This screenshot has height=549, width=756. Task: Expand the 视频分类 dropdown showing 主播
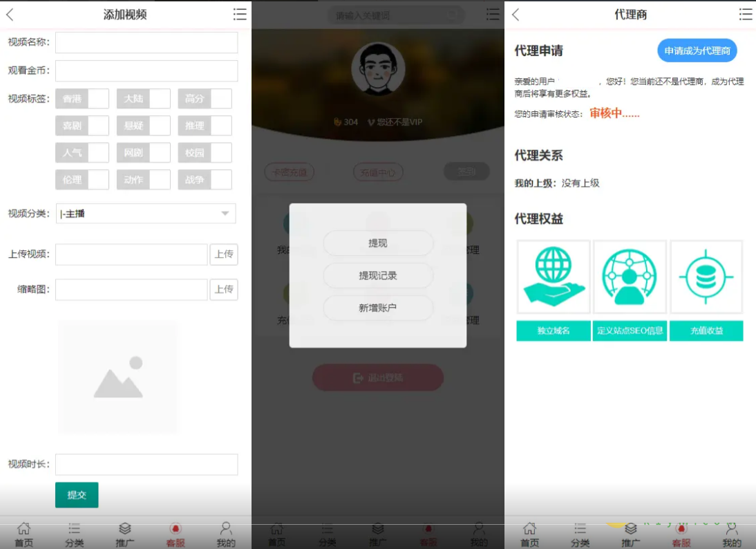point(146,214)
